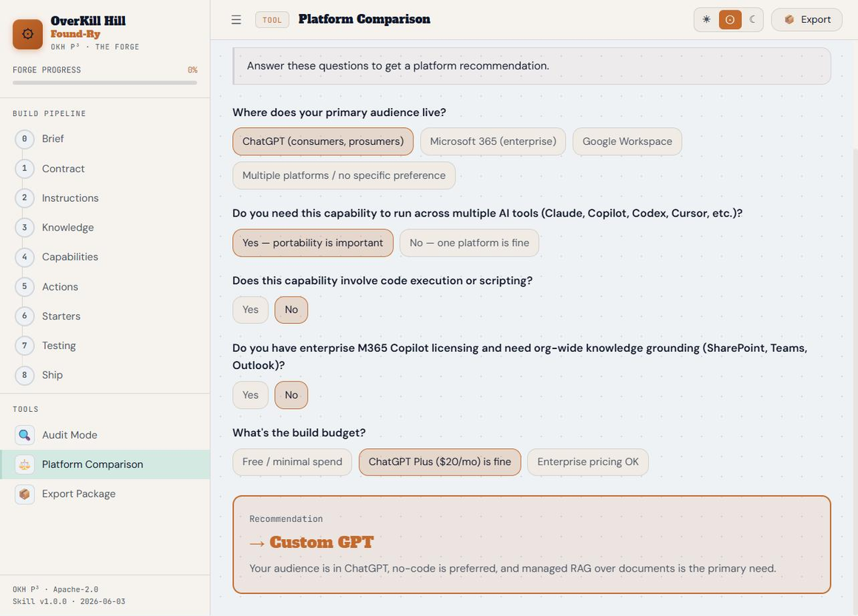Select No for M365 Copilot licensing
This screenshot has height=616, width=858.
(x=291, y=395)
